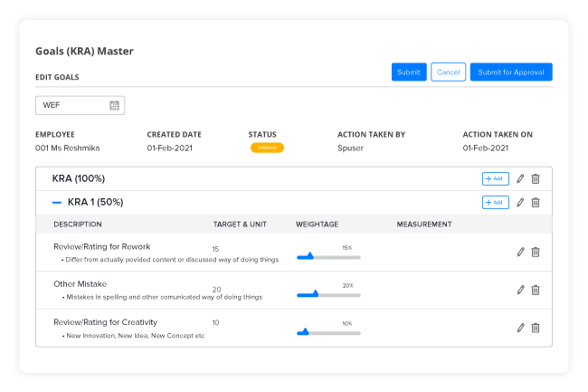The image size is (588, 392).
Task: Edit the Other Mistake goal
Action: tap(520, 290)
